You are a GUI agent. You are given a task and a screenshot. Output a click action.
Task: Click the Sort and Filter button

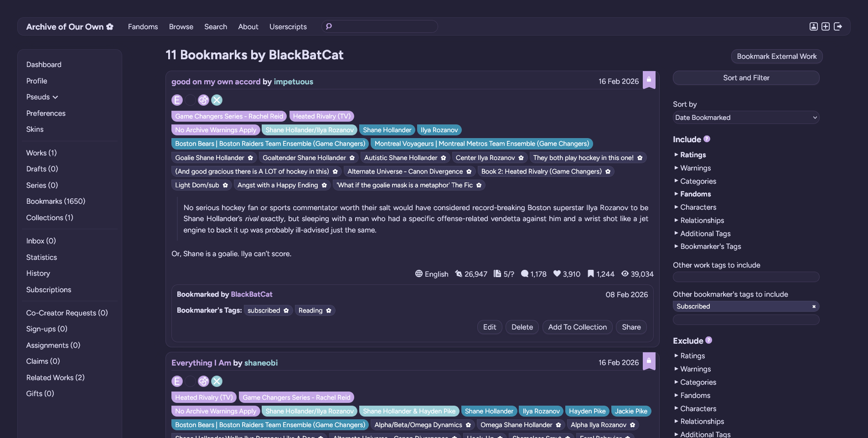point(746,78)
